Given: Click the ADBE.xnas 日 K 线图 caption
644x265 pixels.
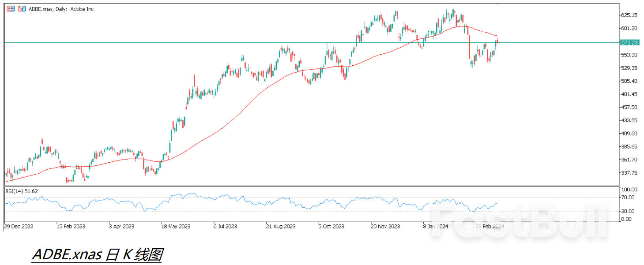Looking at the screenshot, I should click(x=97, y=255).
